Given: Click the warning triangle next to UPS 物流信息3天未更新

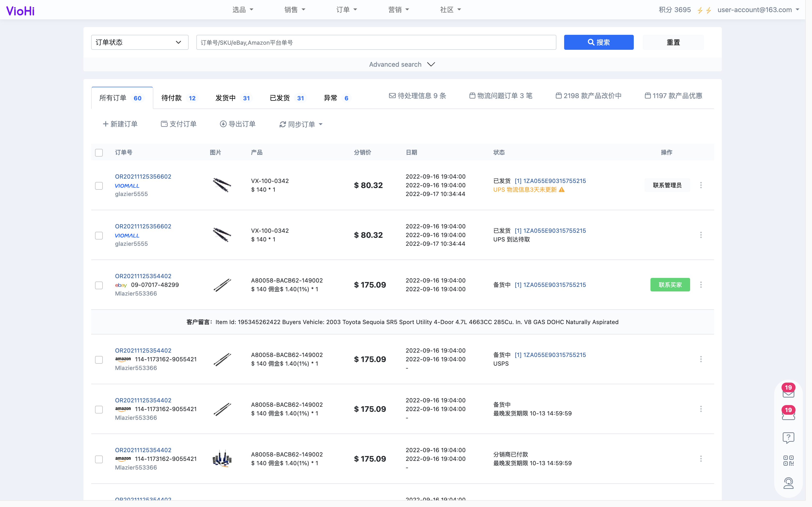Looking at the screenshot, I should pos(562,190).
